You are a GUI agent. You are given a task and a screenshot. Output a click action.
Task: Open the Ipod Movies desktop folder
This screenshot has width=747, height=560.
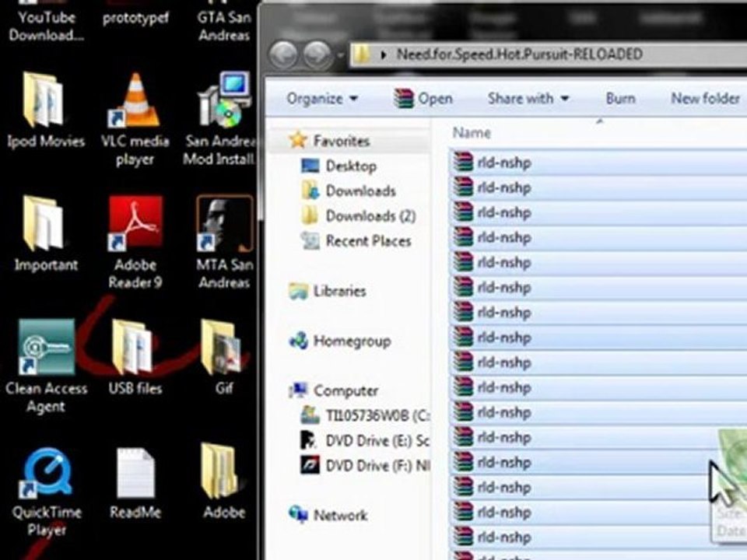click(44, 110)
